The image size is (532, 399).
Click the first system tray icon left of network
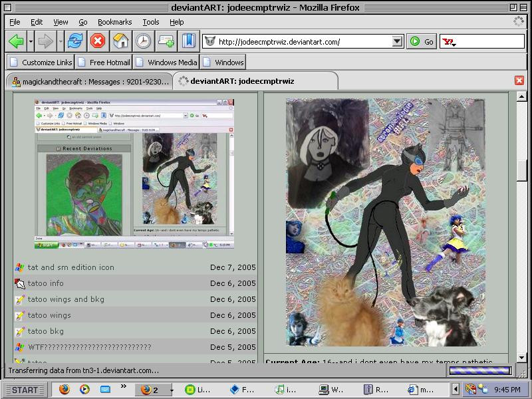(470, 389)
